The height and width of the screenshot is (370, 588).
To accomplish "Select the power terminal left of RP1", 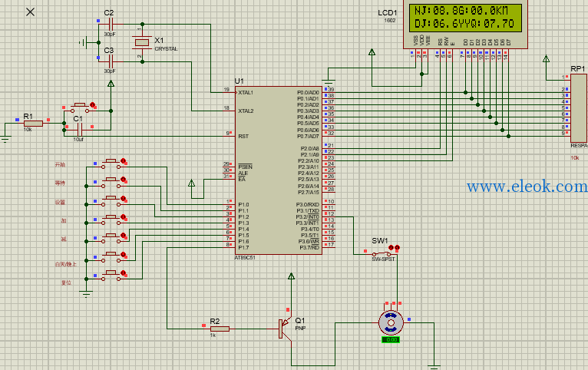I will [547, 59].
